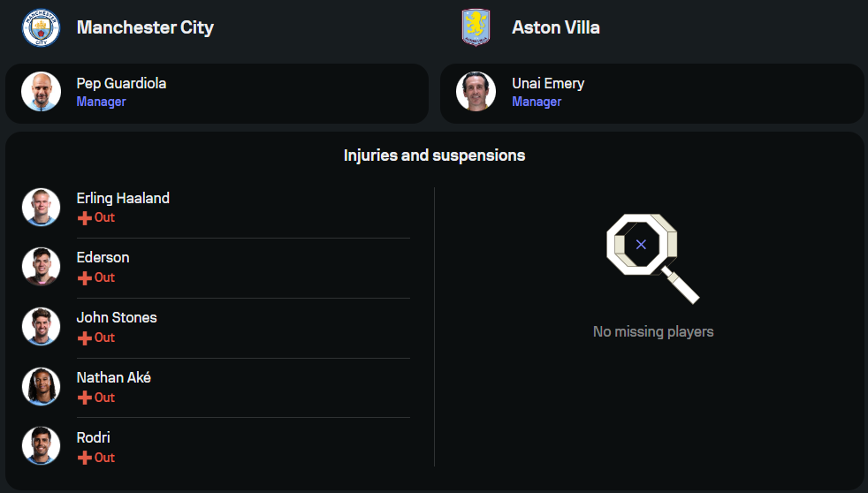Select Ederson's player photo
This screenshot has width=868, height=493.
click(41, 267)
